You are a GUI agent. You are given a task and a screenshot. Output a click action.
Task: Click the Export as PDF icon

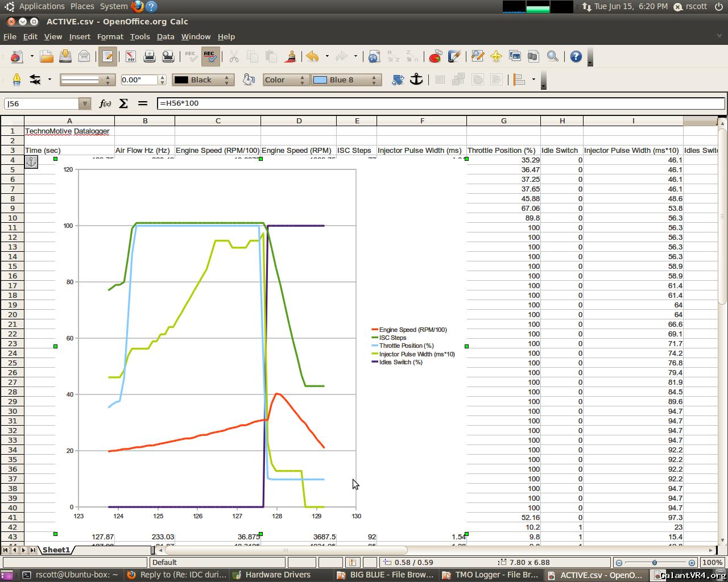(131, 56)
